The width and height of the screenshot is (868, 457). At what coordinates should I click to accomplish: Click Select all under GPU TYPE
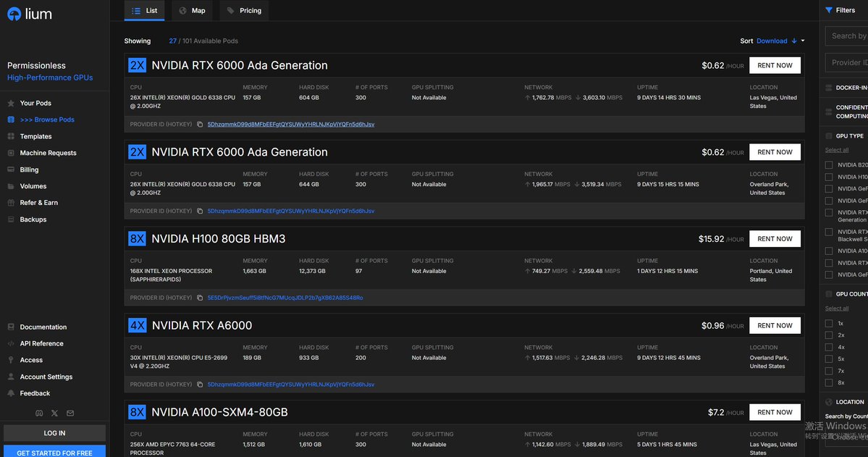tap(836, 150)
